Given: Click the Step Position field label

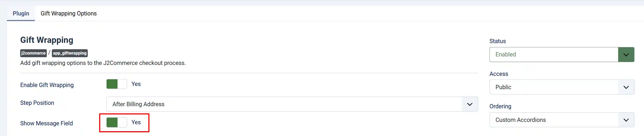Looking at the screenshot, I should [37, 103].
